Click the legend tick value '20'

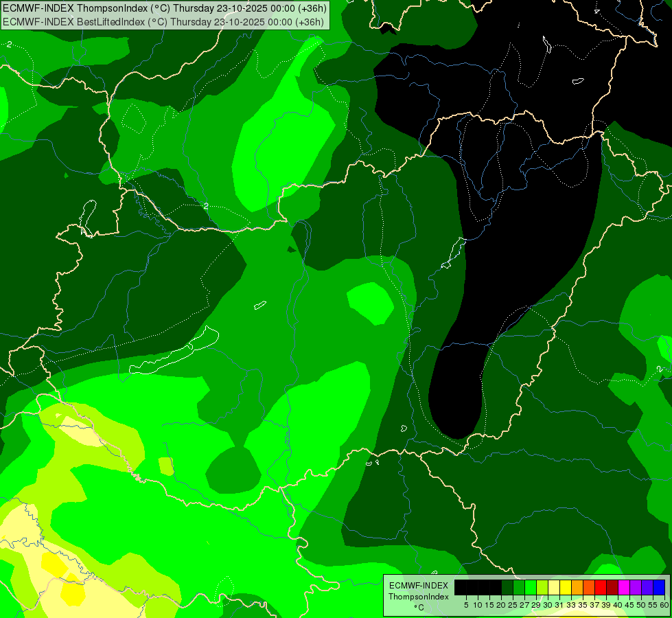pyautogui.click(x=501, y=605)
